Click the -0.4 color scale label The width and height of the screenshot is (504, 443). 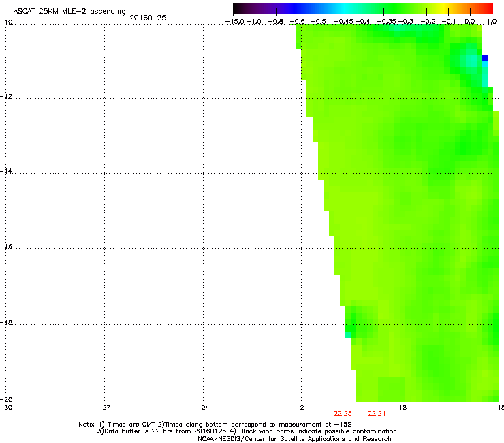pos(362,22)
